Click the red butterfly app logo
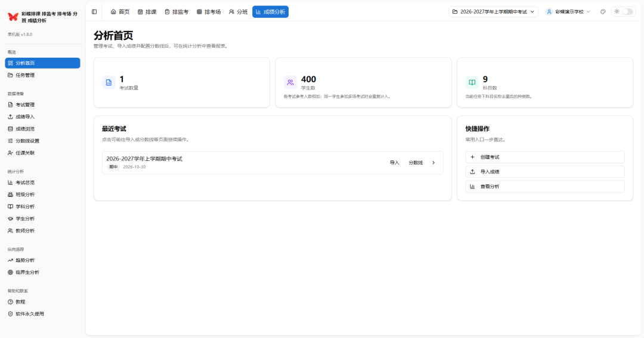The width and height of the screenshot is (644, 338). point(13,17)
